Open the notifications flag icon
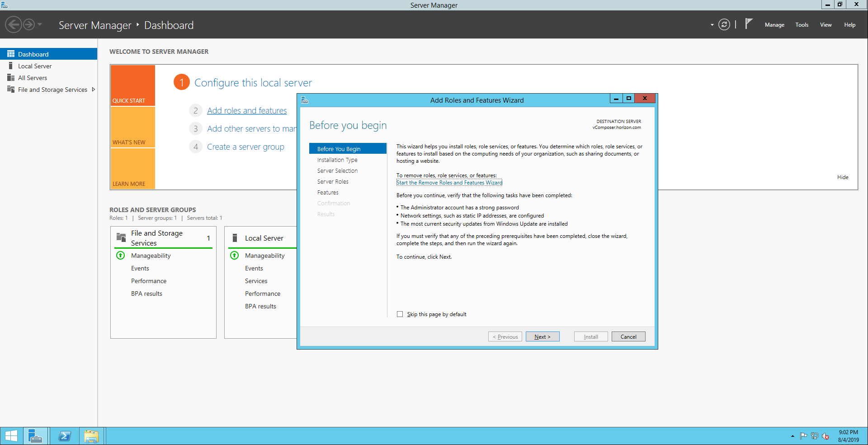Image resolution: width=868 pixels, height=445 pixels. 749,24
